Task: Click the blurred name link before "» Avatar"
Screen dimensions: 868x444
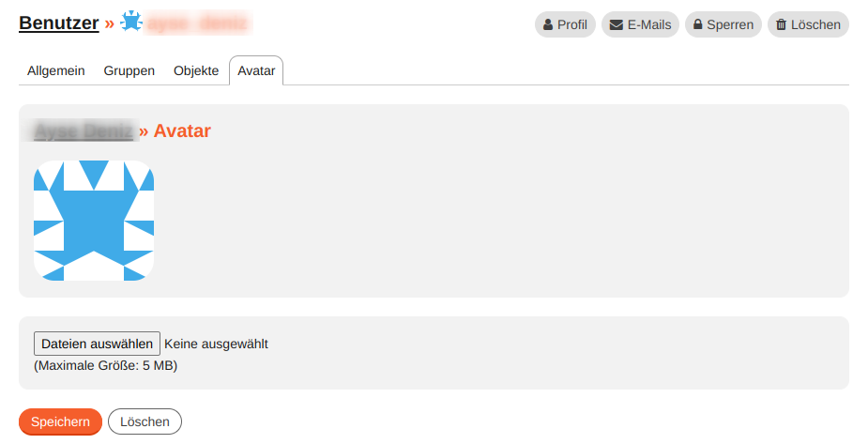Action: tap(83, 130)
